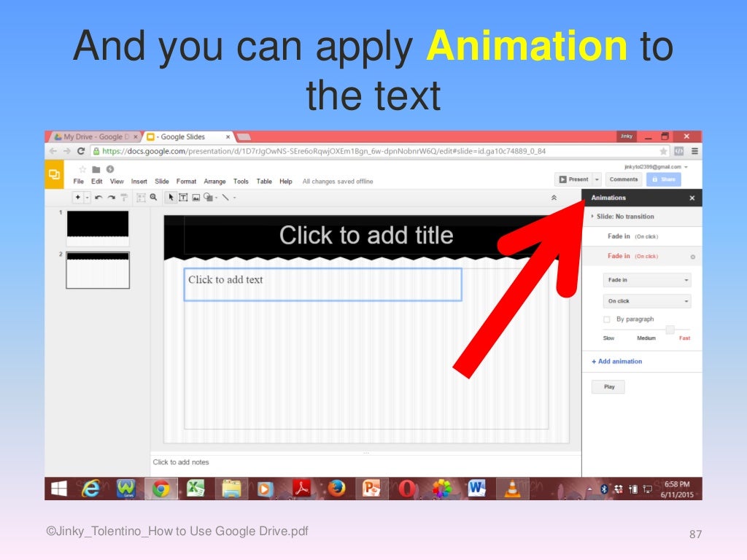The height and width of the screenshot is (560, 747).
Task: Open the Help menu
Action: tap(286, 182)
